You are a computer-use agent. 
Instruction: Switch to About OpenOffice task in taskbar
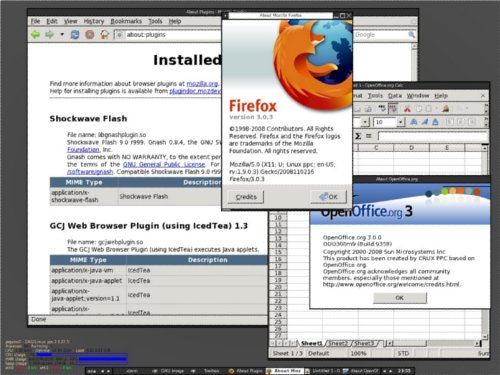click(361, 371)
